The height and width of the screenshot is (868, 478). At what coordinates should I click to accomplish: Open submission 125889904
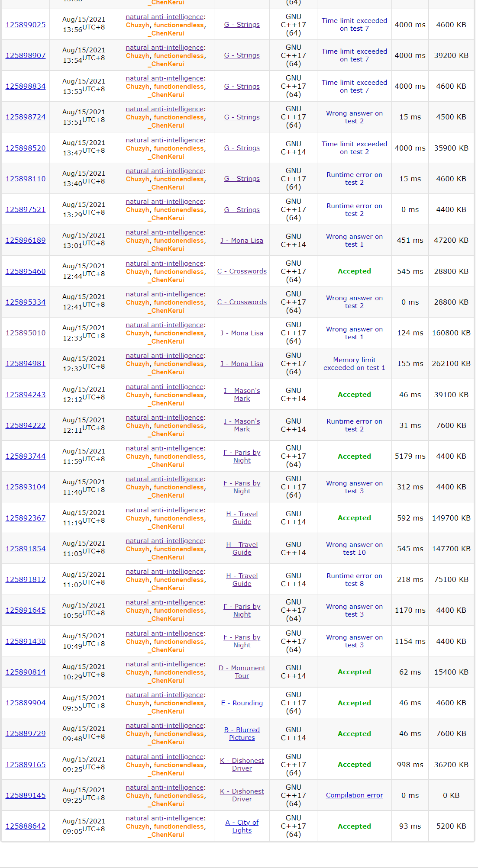(x=26, y=703)
